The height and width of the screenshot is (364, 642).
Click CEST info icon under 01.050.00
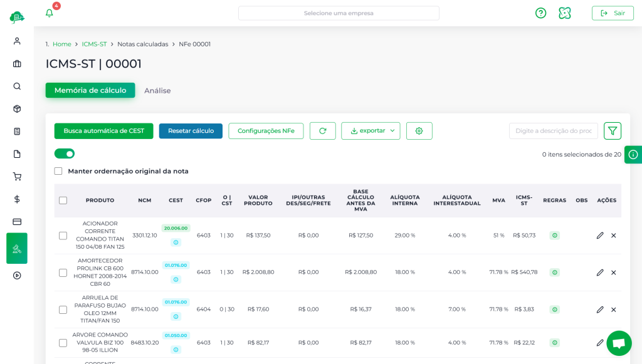(x=176, y=350)
